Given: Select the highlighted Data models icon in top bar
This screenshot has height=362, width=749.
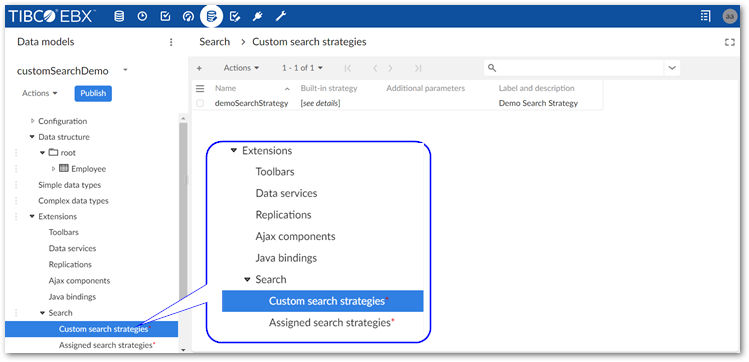Looking at the screenshot, I should point(211,17).
